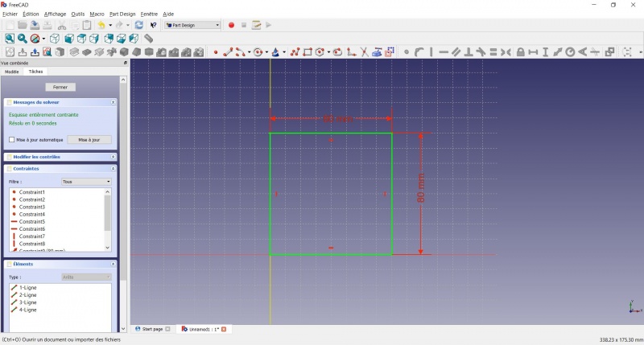Apply the Symmetric constraint icon
The height and width of the screenshot is (345, 644).
tap(506, 52)
